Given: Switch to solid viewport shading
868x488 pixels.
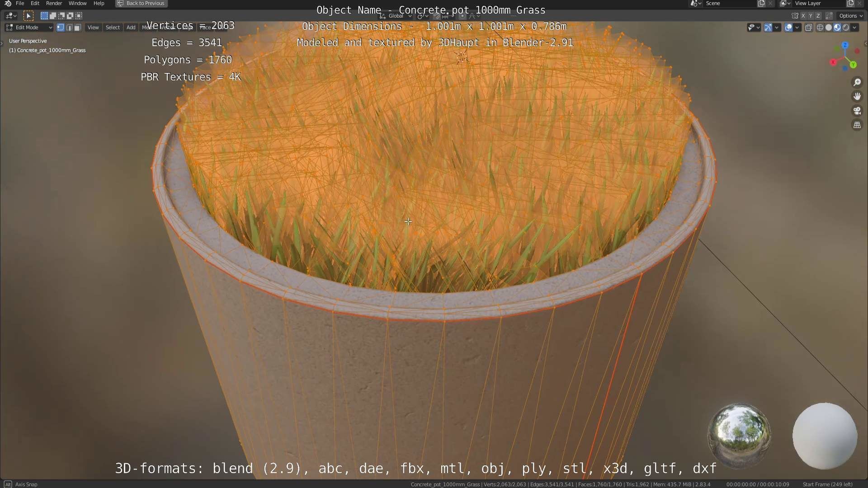Looking at the screenshot, I should (829, 28).
